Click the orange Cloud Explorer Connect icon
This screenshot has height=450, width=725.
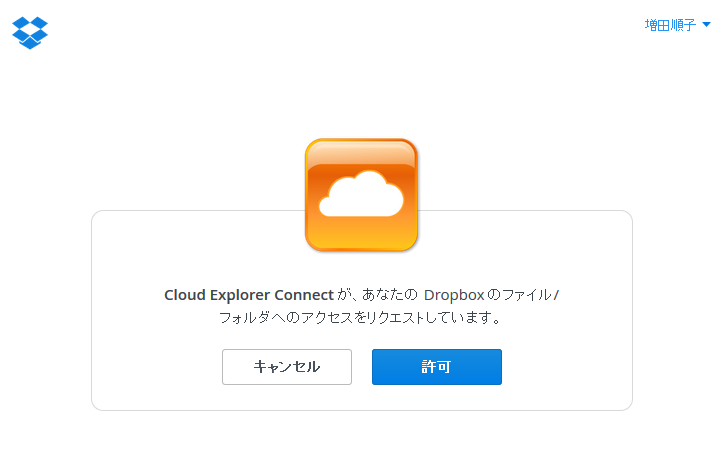coord(362,195)
